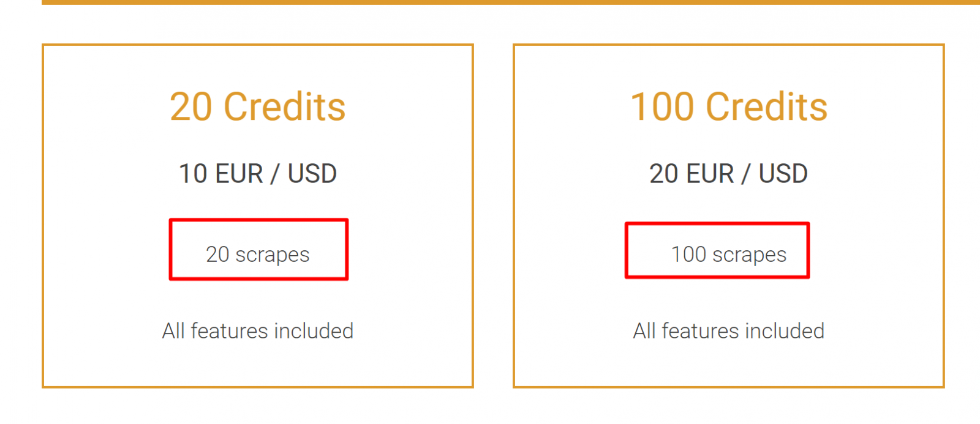Click the number "100" in "100 scrapes"
The width and height of the screenshot is (980, 424).
click(x=688, y=255)
